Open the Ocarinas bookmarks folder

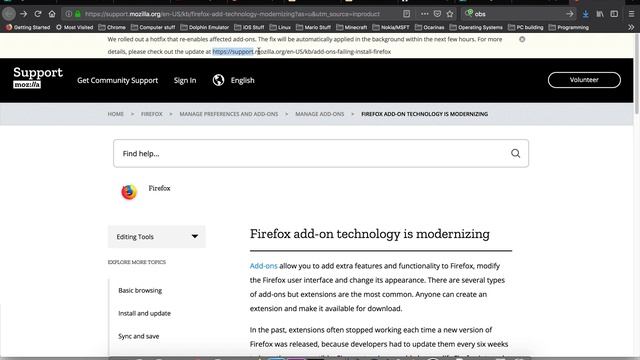tap(429, 27)
